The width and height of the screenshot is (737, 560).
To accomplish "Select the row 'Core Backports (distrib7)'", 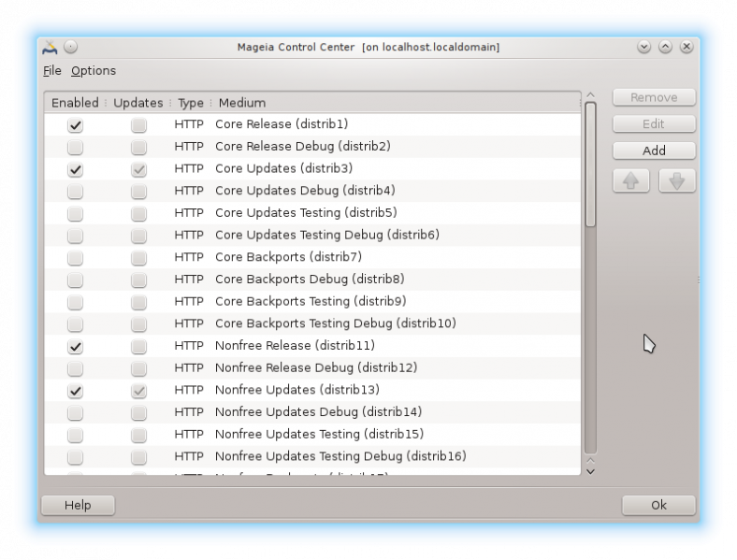I will (x=312, y=257).
